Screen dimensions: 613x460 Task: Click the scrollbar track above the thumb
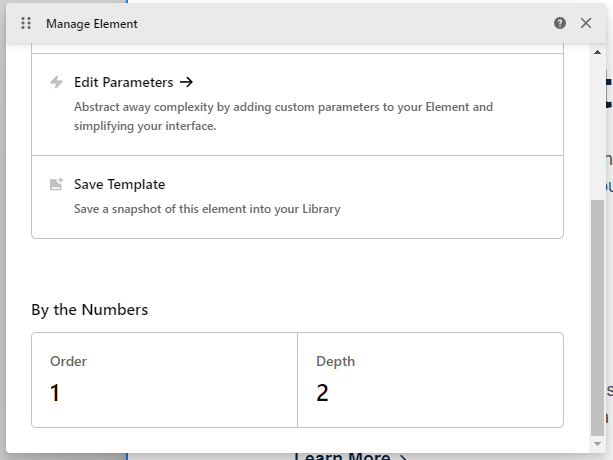tap(597, 120)
